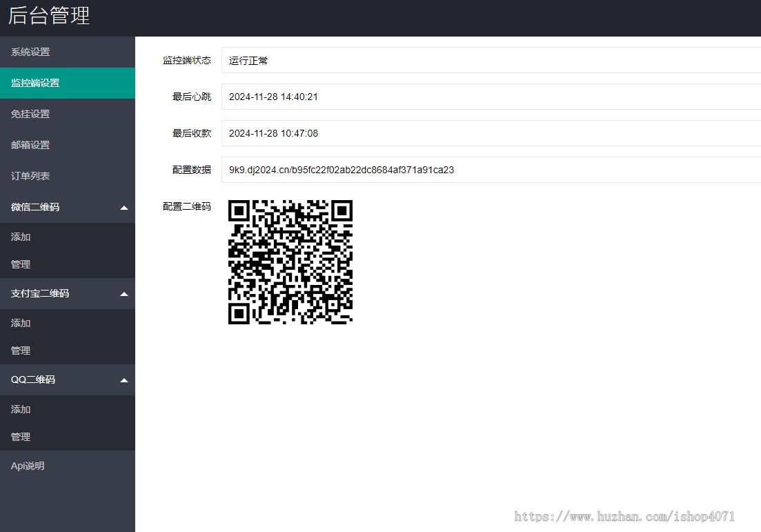Go to 邮箱设置
Viewport: 761px width, 532px height.
68,145
